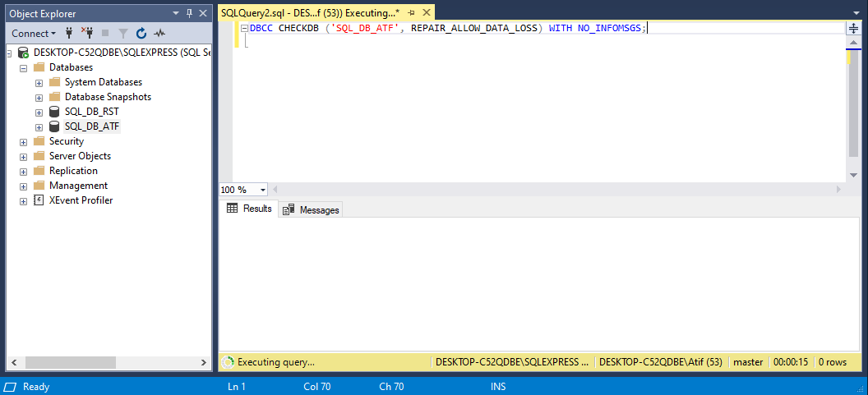Click the 00:00:15 elapsed time status
Screen dimensions: 868x395
click(x=791, y=362)
